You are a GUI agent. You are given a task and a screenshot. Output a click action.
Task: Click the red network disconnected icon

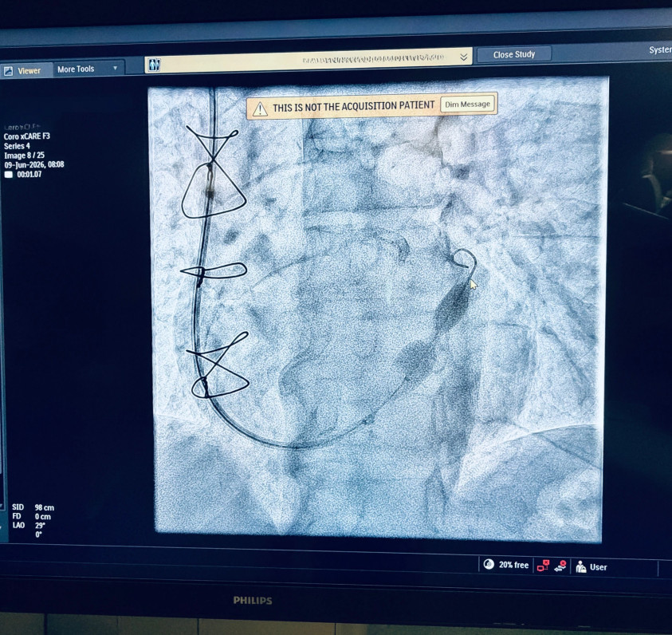coord(543,566)
